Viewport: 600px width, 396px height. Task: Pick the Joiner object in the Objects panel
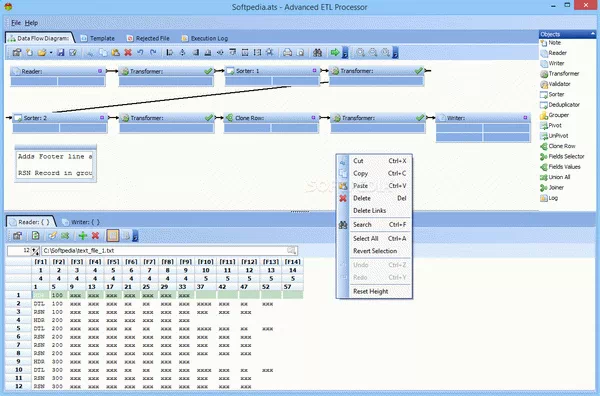[x=552, y=187]
